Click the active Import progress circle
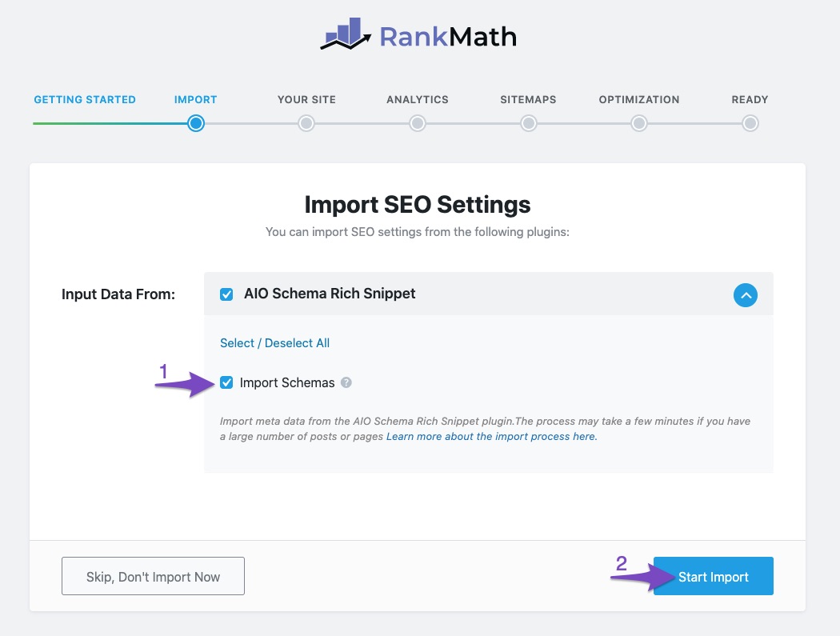840x636 pixels. (196, 123)
